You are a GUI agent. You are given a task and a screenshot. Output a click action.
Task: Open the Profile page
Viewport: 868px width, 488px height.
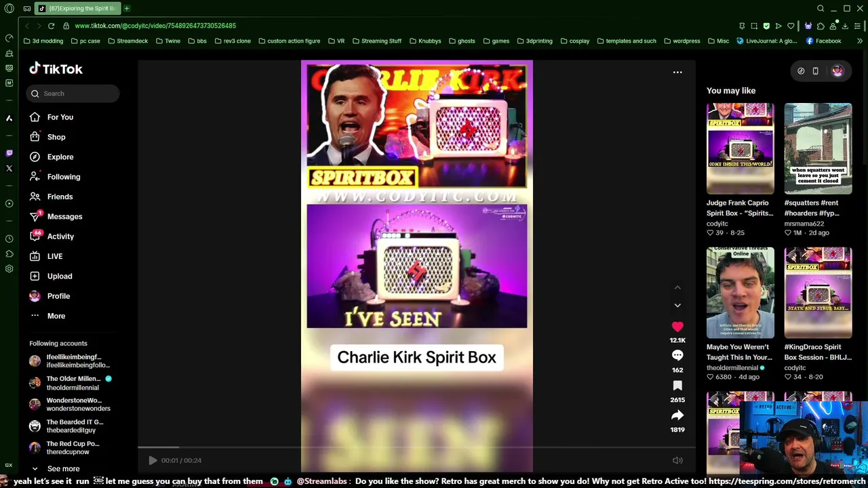click(x=50, y=296)
